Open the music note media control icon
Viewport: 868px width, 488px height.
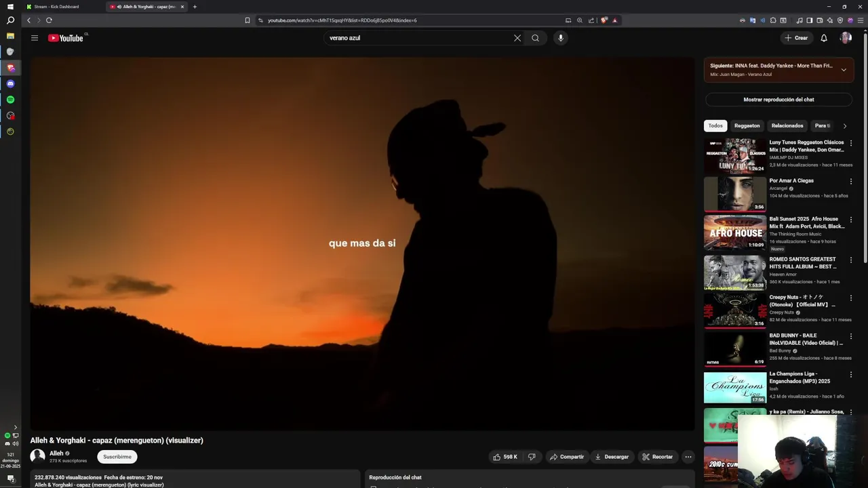(800, 20)
